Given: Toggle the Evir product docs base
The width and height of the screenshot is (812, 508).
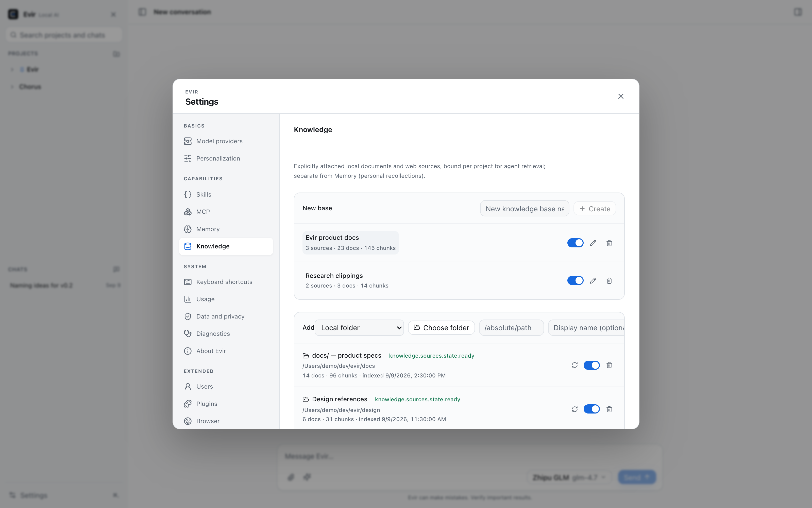Looking at the screenshot, I should pos(575,243).
